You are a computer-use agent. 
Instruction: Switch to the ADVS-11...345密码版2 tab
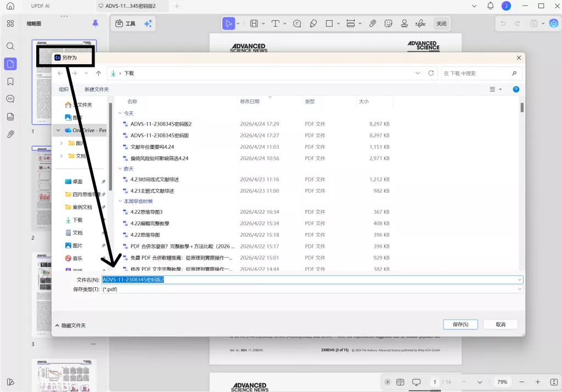coord(131,5)
